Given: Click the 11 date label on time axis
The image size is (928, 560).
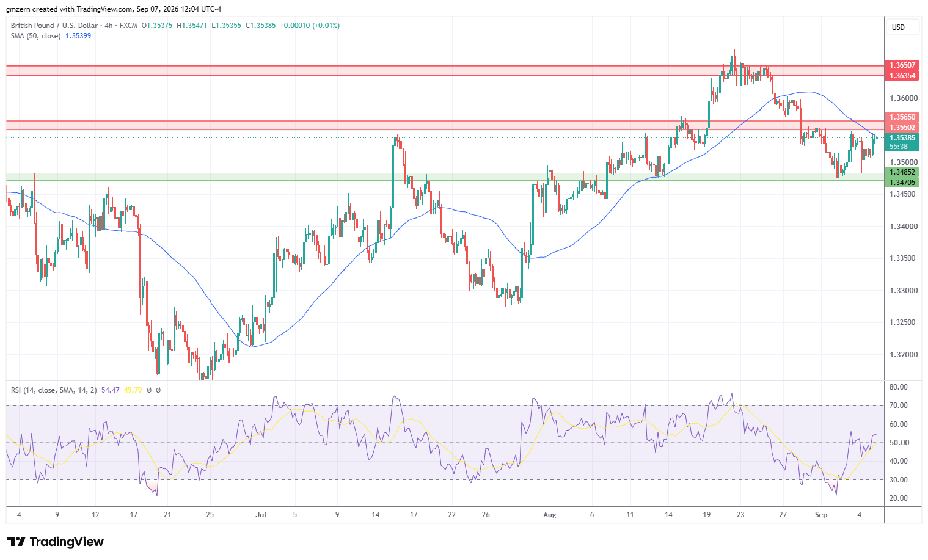Looking at the screenshot, I should (630, 515).
